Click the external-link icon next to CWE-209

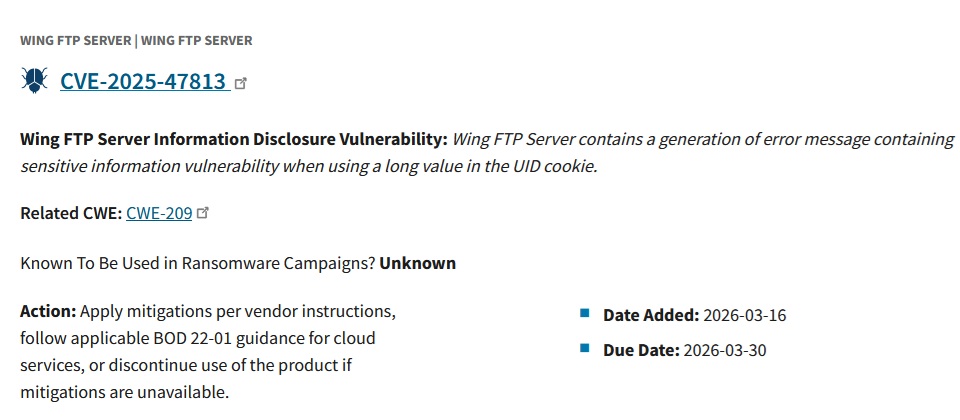click(204, 213)
